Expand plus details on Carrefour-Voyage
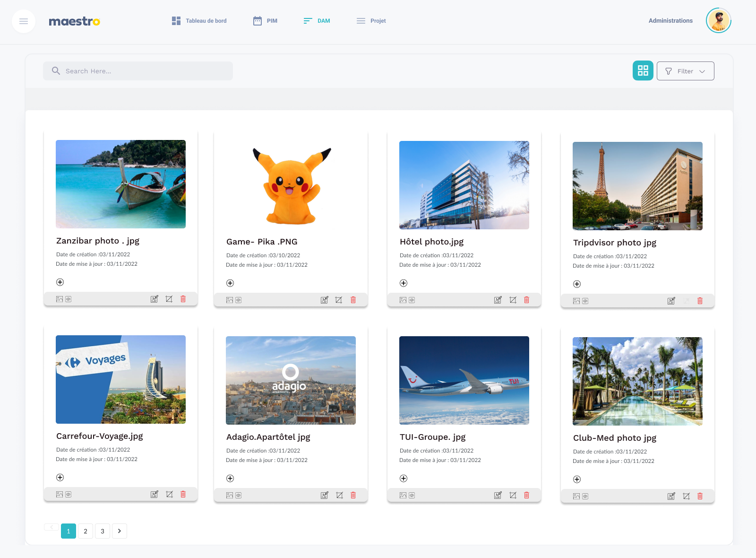The height and width of the screenshot is (558, 756). (x=60, y=477)
